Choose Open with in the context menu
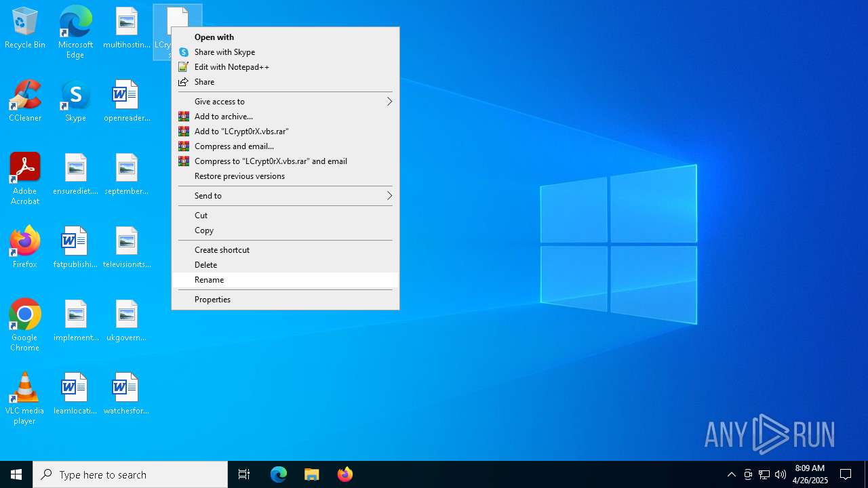The image size is (868, 488). point(285,37)
